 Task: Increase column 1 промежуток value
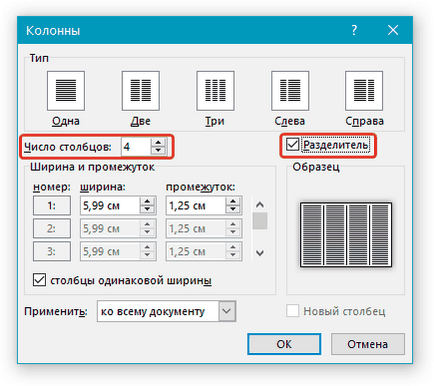click(233, 201)
